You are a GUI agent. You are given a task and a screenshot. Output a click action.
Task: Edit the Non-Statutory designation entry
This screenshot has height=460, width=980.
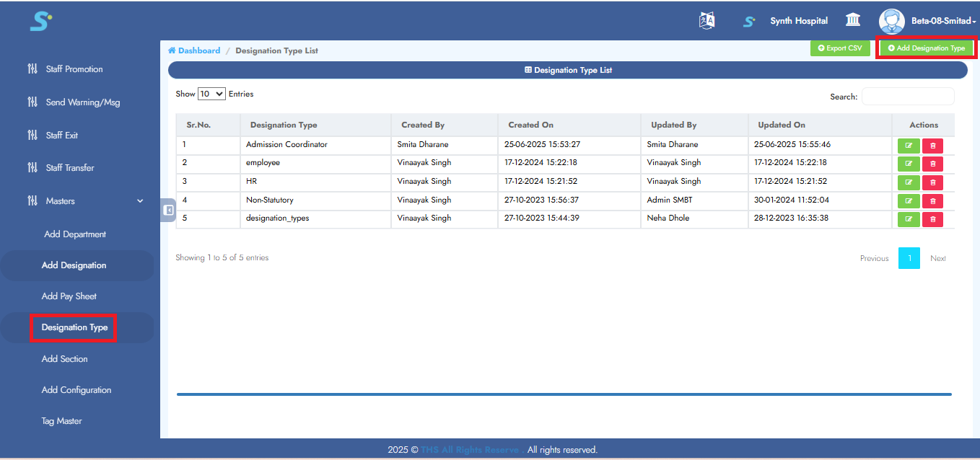click(x=909, y=200)
